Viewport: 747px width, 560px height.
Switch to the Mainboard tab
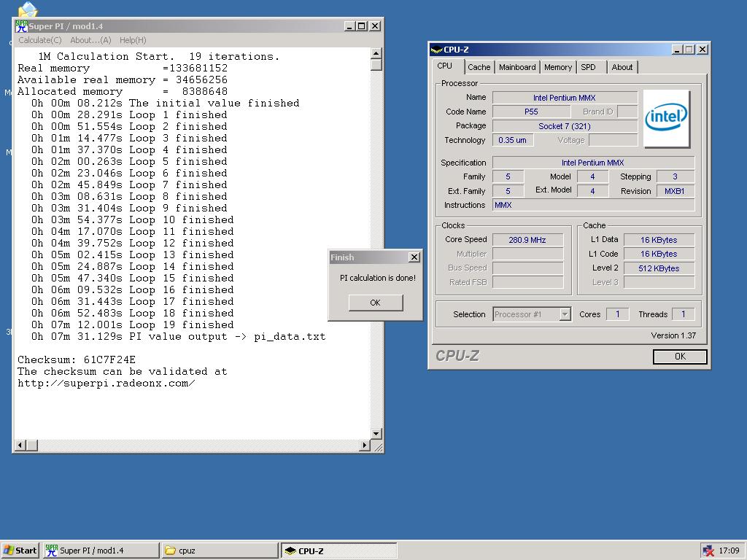click(x=517, y=67)
